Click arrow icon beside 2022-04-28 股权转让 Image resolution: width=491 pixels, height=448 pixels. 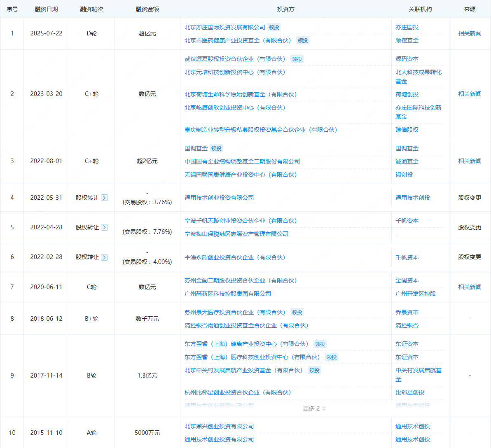click(104, 227)
